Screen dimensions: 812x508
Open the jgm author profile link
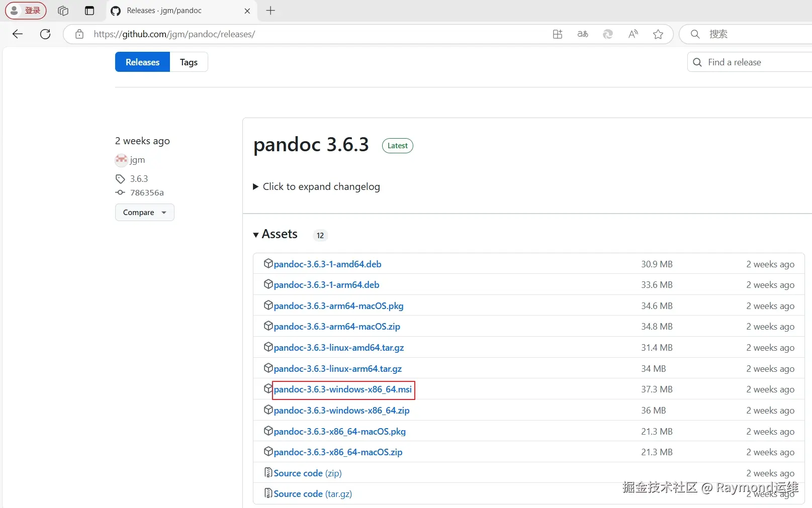coord(137,160)
